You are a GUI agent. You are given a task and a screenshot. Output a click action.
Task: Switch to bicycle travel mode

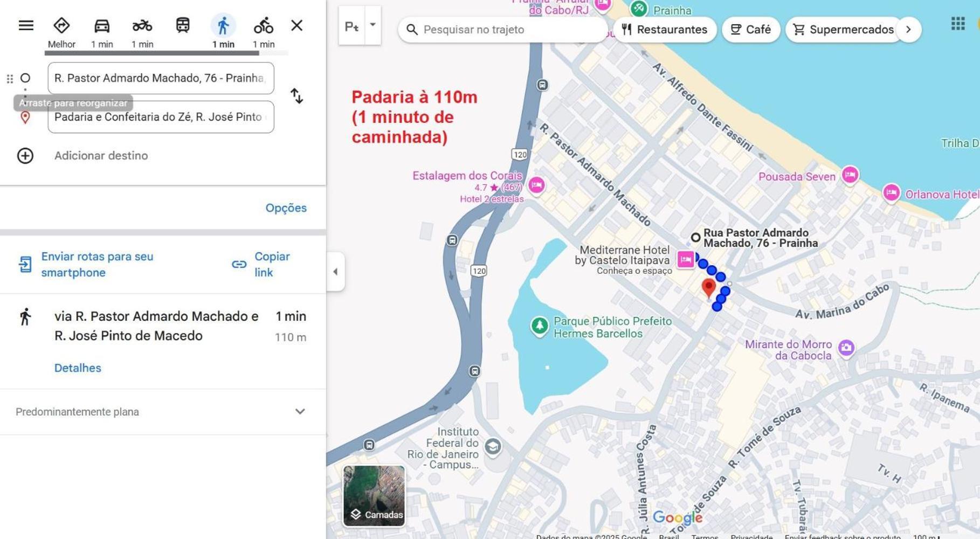264,32
